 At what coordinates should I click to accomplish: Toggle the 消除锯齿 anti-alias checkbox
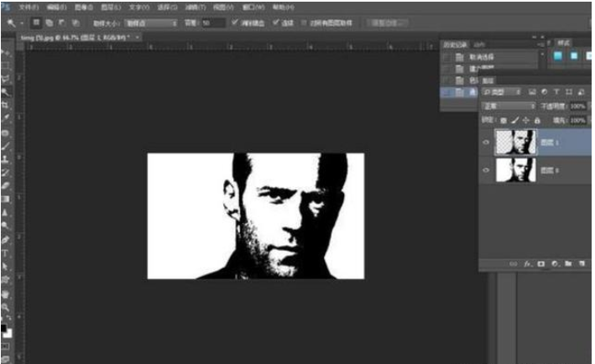pos(234,23)
